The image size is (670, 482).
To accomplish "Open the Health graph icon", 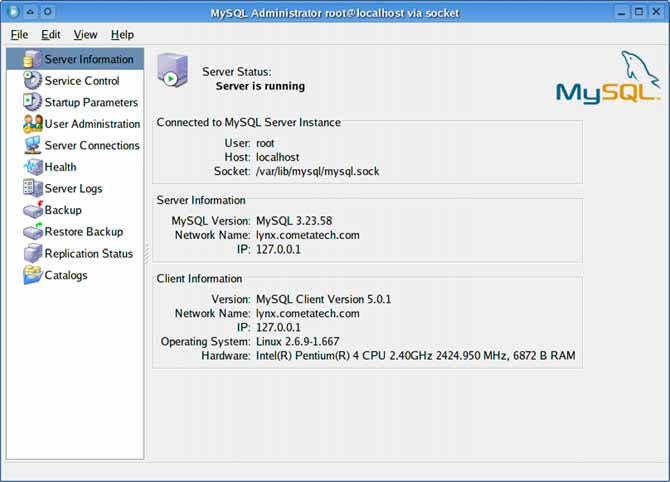I will [x=32, y=168].
